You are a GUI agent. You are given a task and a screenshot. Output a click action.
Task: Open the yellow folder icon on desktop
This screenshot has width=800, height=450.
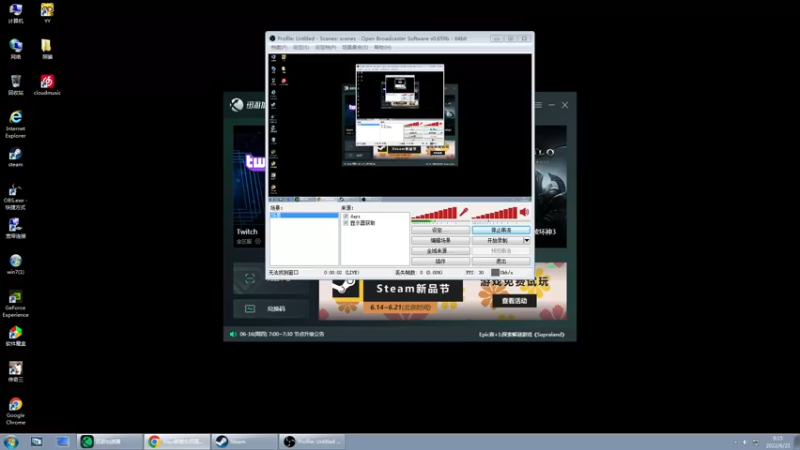tap(47, 49)
